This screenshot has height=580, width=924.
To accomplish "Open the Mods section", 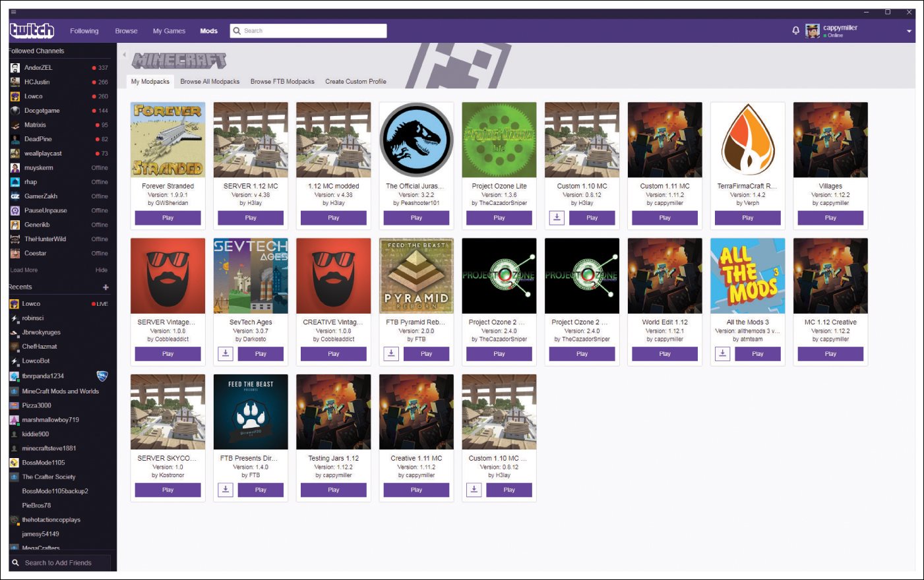I will pos(209,31).
